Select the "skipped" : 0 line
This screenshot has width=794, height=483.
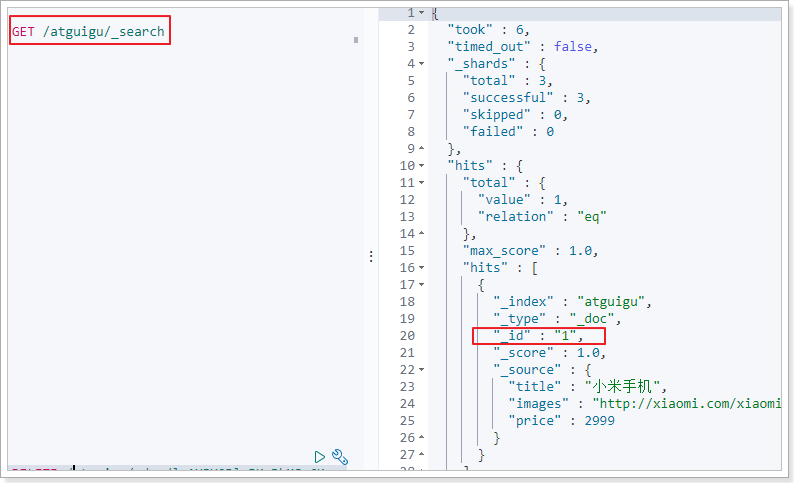[x=515, y=115]
